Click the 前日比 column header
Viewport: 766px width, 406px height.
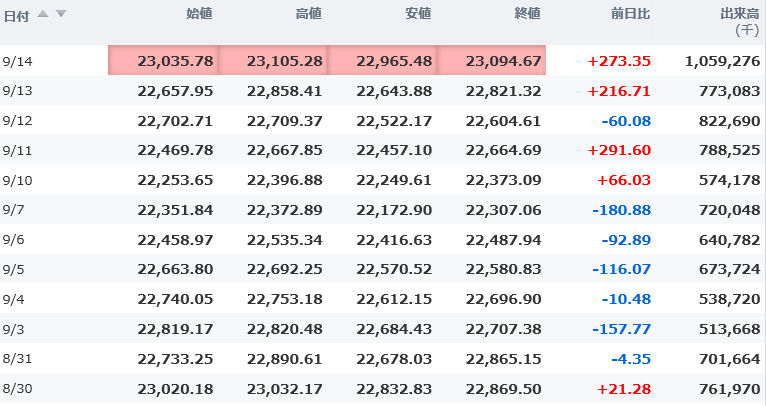point(632,13)
